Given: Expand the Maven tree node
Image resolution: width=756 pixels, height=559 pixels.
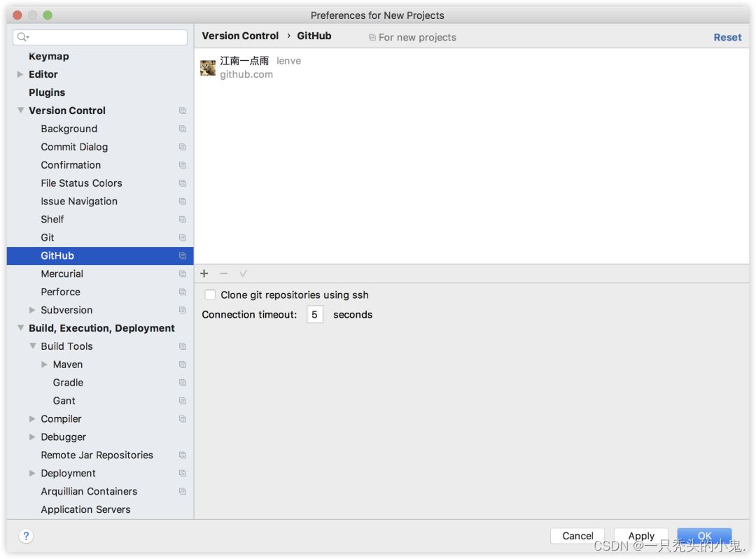Looking at the screenshot, I should [44, 365].
